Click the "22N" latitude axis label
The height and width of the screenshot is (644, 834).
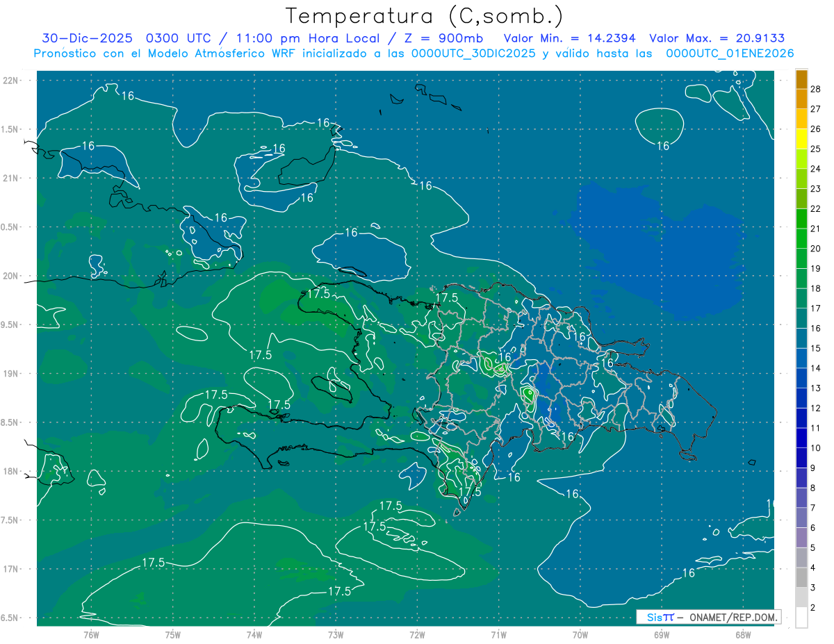click(10, 81)
